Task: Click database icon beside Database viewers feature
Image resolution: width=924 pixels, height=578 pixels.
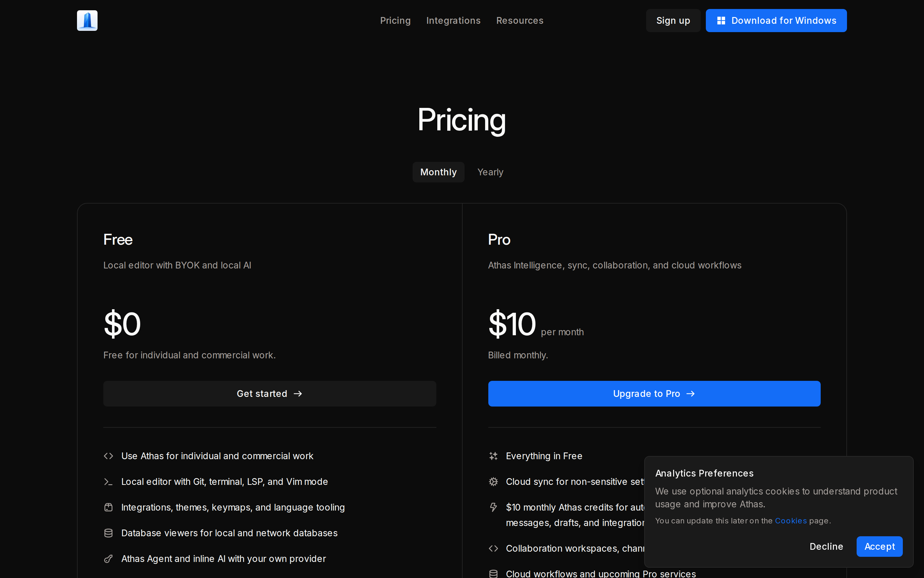Action: coord(108,533)
